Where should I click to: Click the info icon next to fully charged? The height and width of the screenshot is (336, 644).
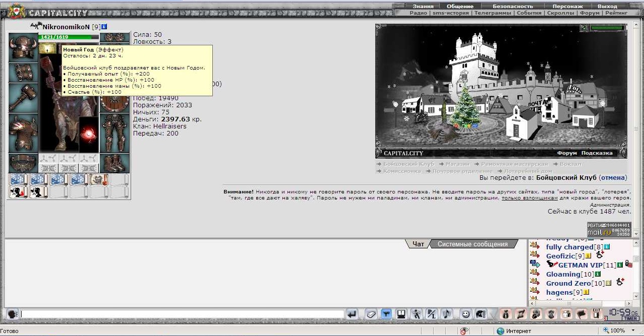pyautogui.click(x=607, y=247)
